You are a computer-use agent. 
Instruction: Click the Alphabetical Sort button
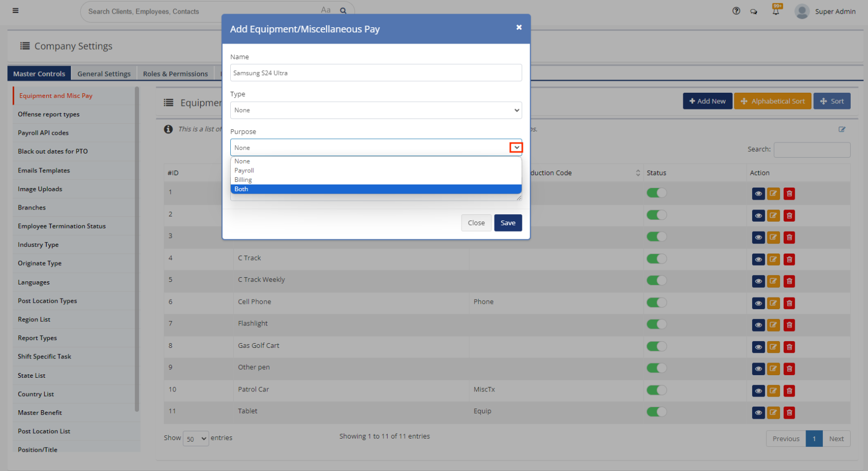(x=772, y=101)
